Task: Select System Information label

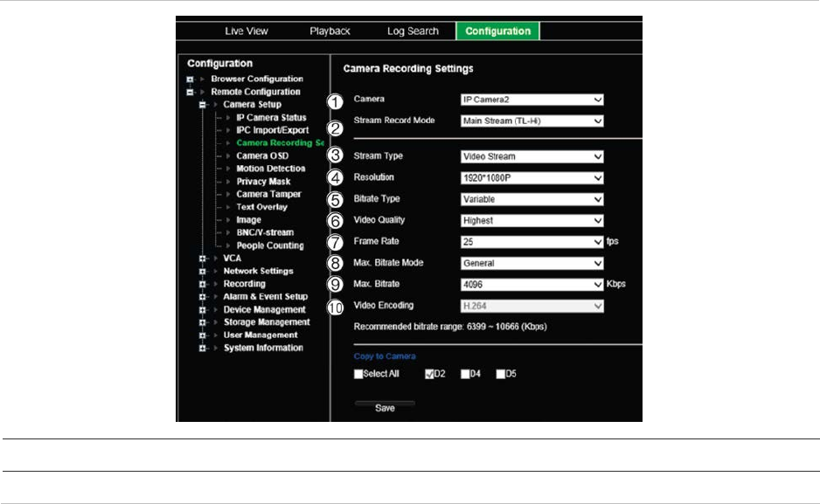Action: [x=263, y=348]
